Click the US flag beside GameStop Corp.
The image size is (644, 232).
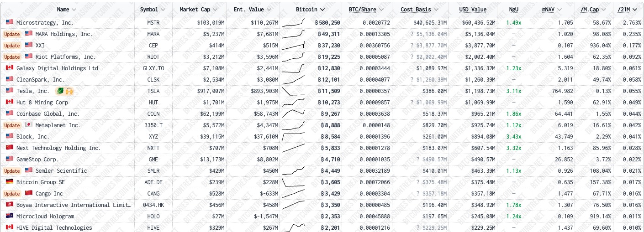click(x=10, y=159)
